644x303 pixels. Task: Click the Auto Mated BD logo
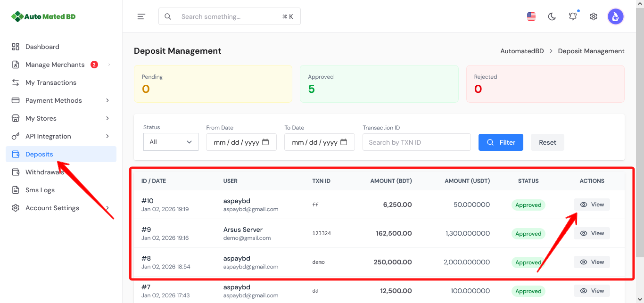43,16
